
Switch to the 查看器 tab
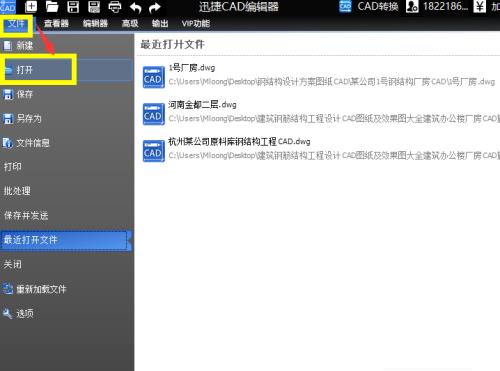56,23
